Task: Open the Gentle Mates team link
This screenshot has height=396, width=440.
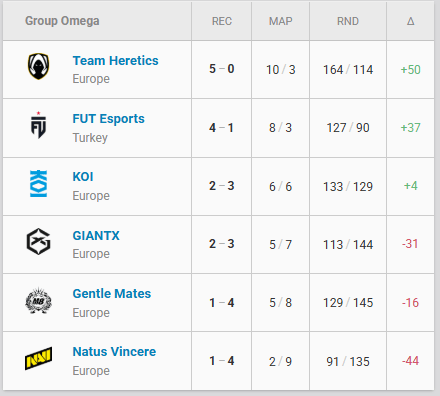Action: pyautogui.click(x=112, y=294)
